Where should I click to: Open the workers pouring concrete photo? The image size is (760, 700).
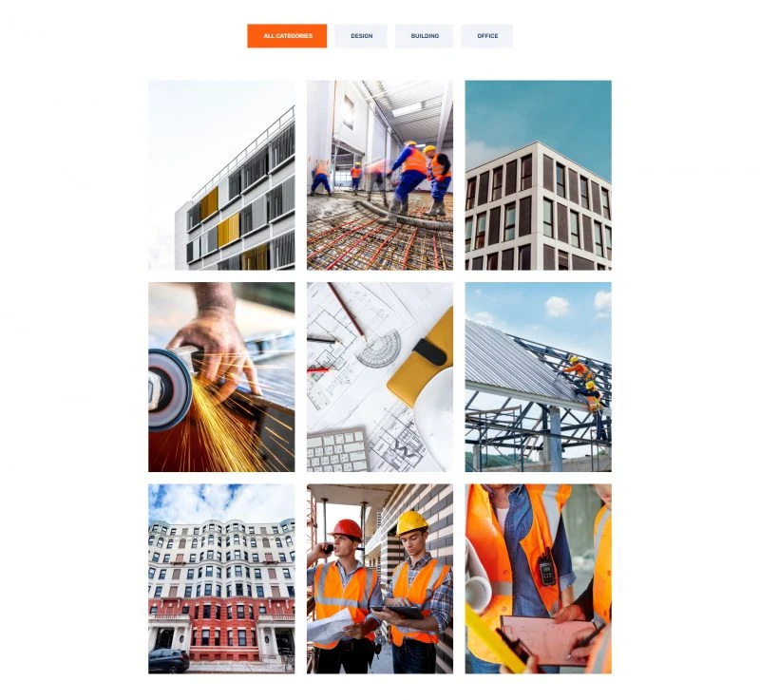[x=380, y=175]
